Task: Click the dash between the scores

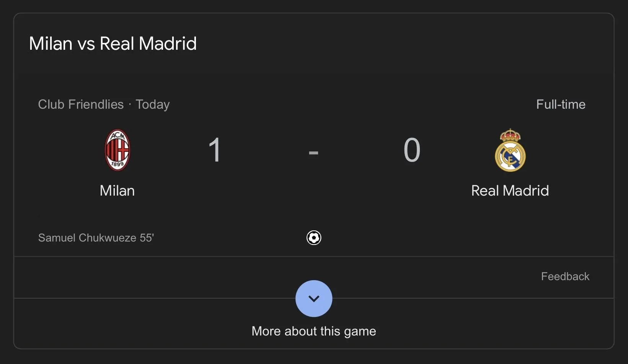Action: pos(313,153)
